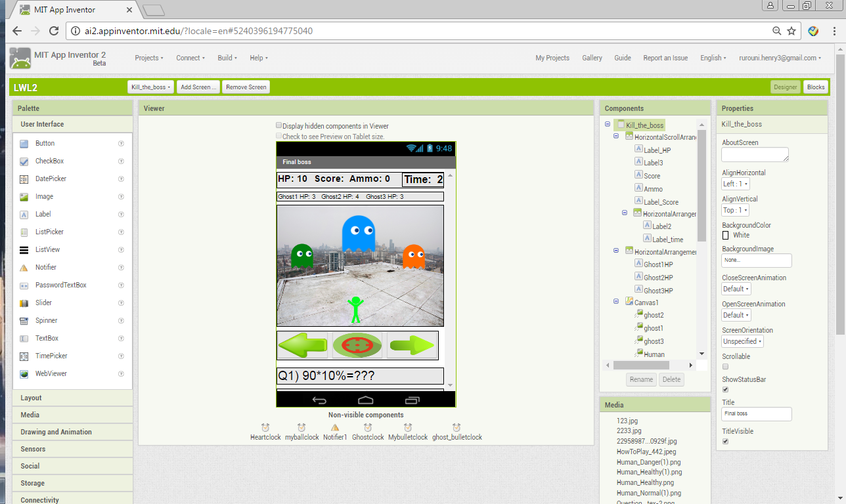Open the AlignHorizontal Left dropdown
This screenshot has width=846, height=504.
point(735,184)
